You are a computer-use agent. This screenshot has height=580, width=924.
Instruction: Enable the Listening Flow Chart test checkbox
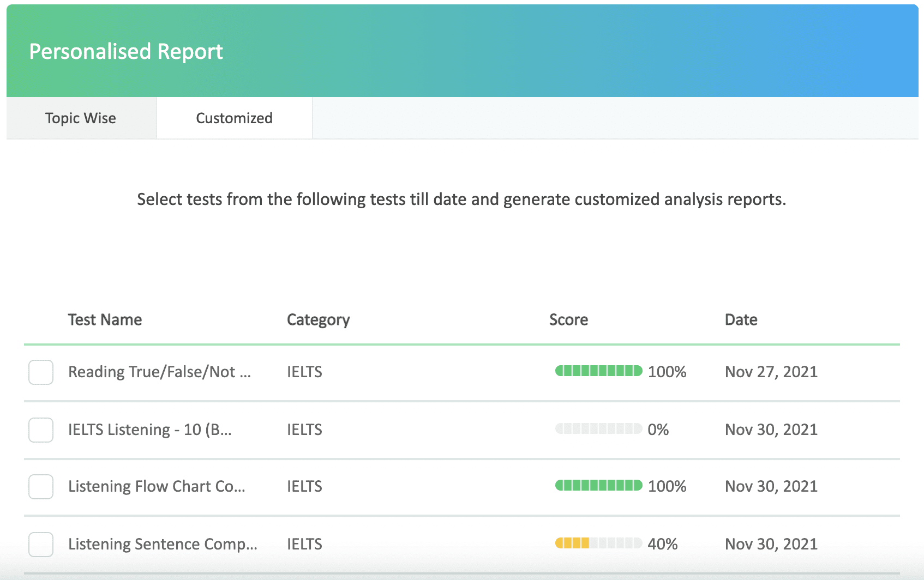tap(41, 487)
